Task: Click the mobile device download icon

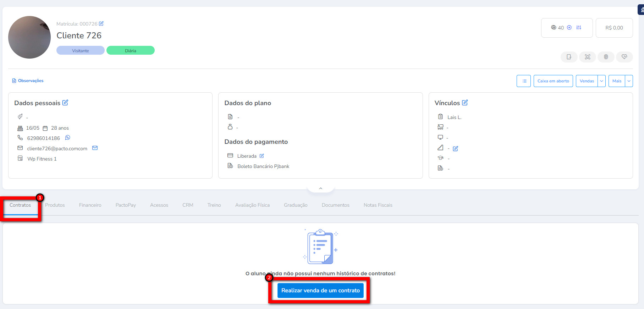Action: 569,57
